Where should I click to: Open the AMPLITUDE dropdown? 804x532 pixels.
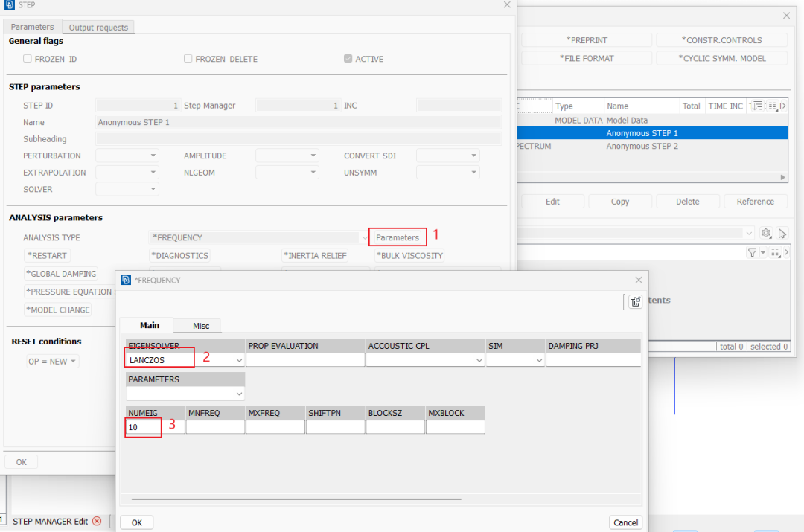[x=287, y=156]
